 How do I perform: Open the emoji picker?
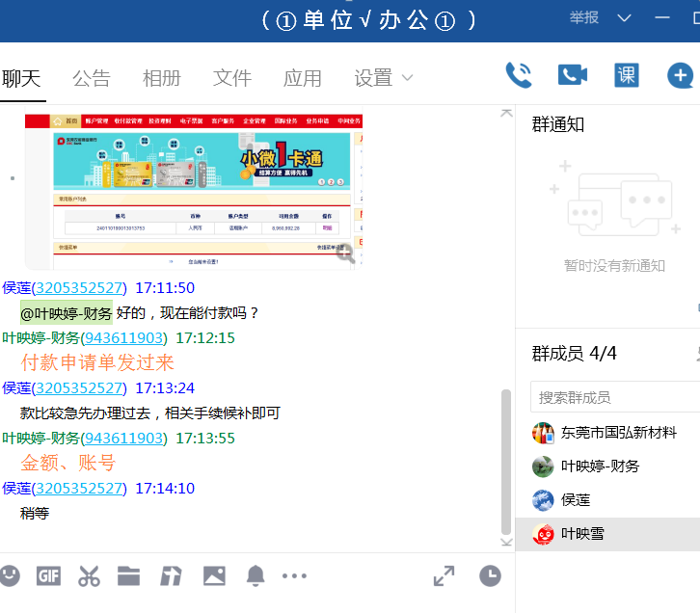pos(10,576)
